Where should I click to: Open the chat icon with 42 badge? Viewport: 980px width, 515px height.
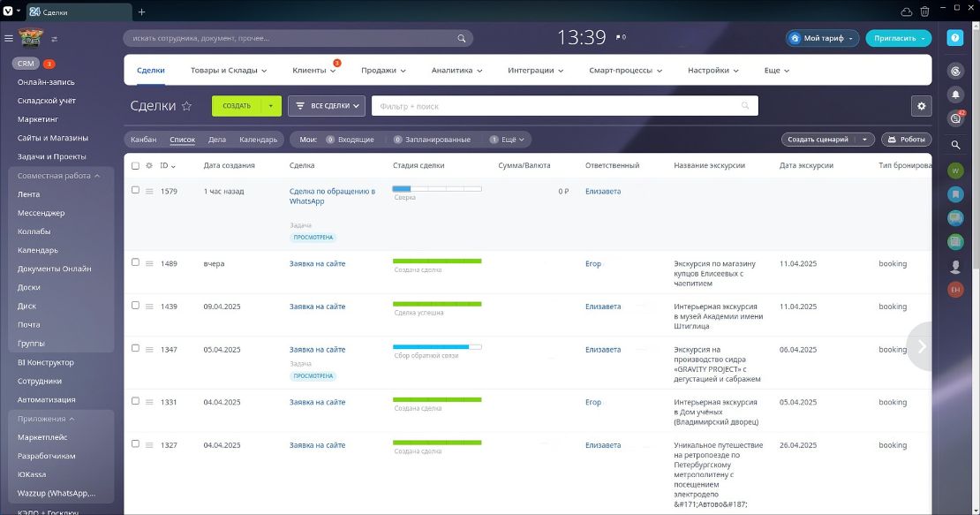[x=955, y=118]
